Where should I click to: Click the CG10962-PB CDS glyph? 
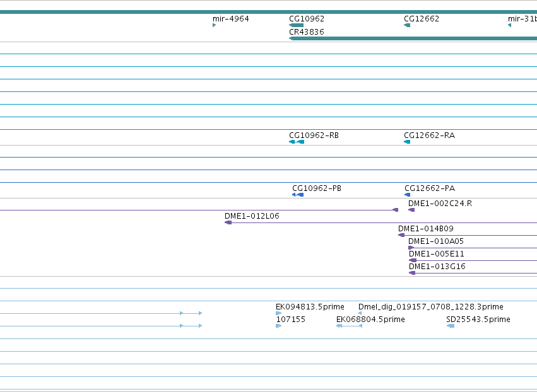(x=298, y=195)
